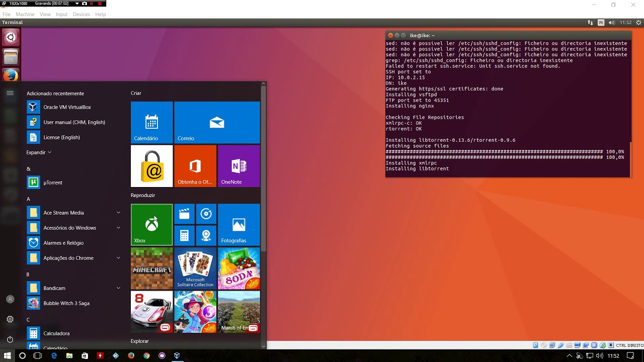Expand the Ace Stream Media folder
The image size is (644, 362).
[74, 213]
